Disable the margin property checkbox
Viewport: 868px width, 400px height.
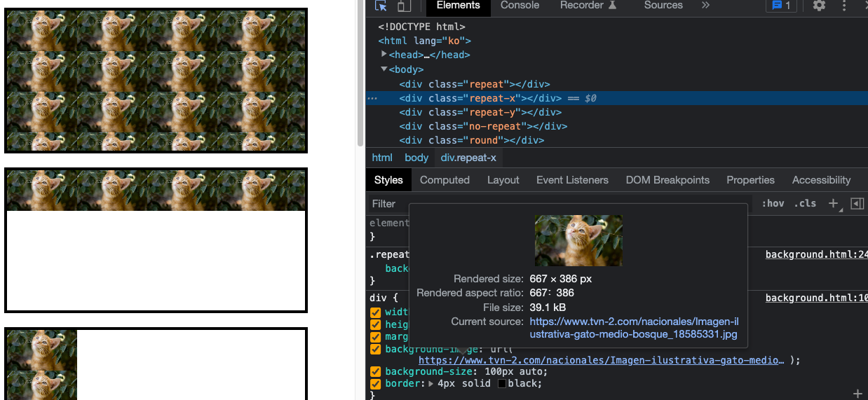coord(376,337)
